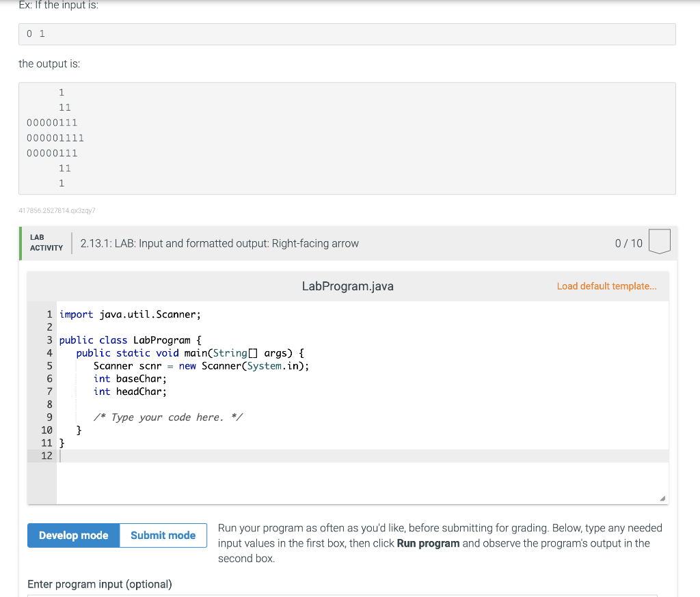Select the LAB ACTIVITY badge
The image size is (700, 597).
pyautogui.click(x=44, y=242)
